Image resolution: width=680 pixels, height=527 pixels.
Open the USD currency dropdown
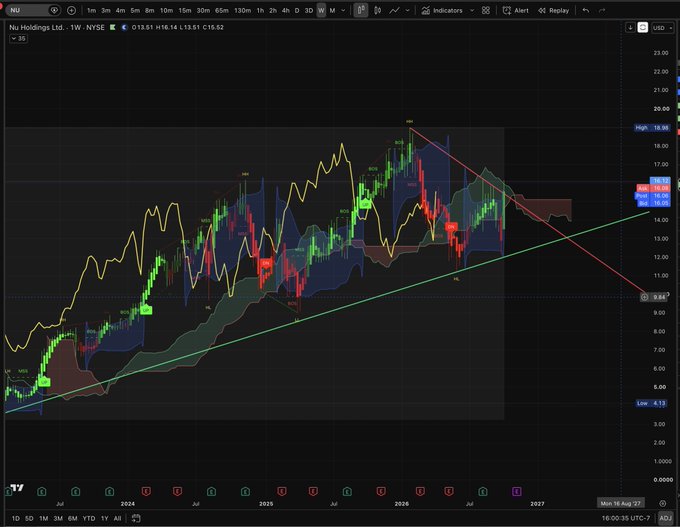pyautogui.click(x=663, y=28)
